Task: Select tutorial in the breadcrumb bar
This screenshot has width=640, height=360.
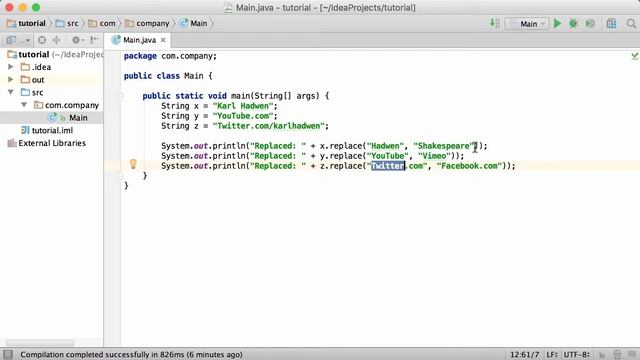Action: [27, 23]
